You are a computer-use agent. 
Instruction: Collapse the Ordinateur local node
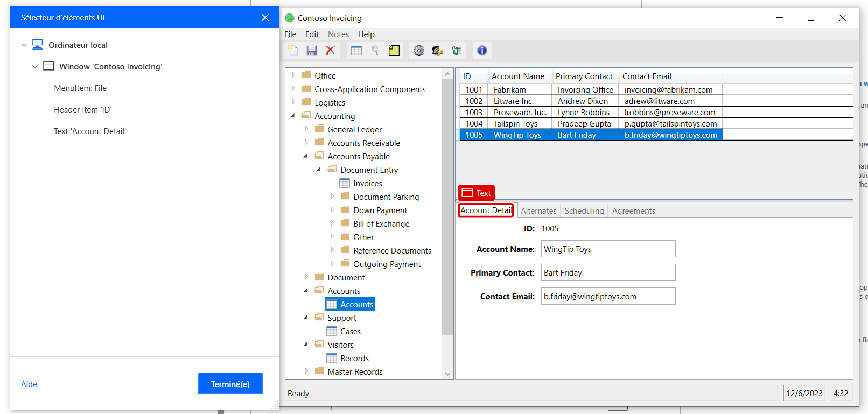(24, 45)
